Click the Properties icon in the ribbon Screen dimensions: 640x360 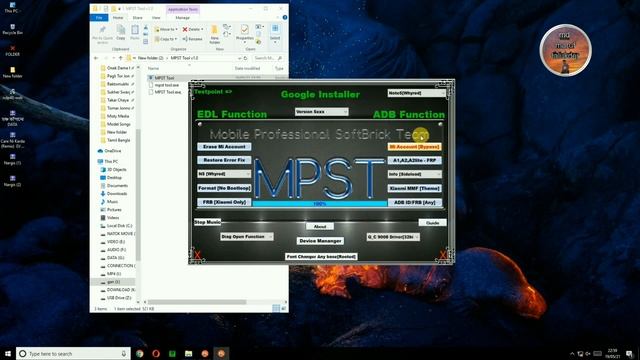click(244, 33)
